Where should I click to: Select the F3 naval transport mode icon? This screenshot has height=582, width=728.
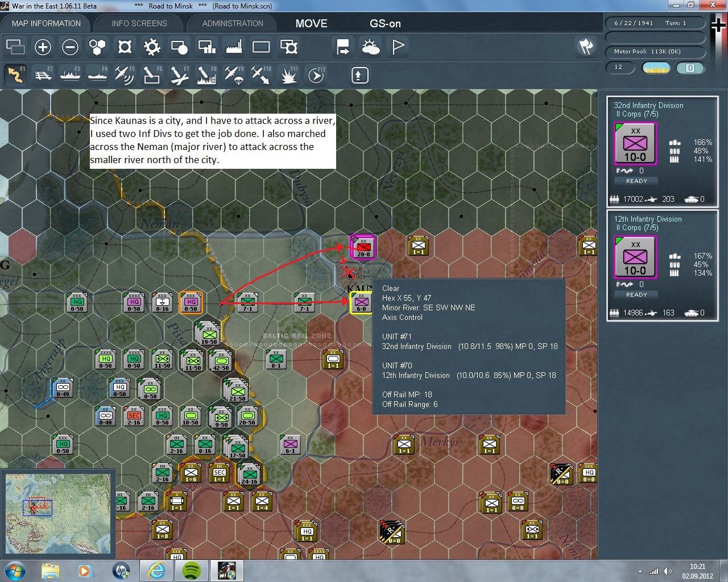point(70,75)
